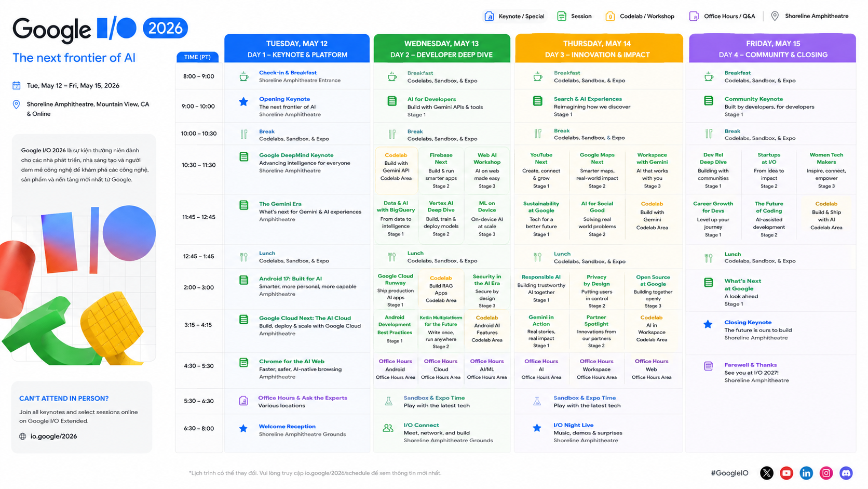Viewport: 868px width, 489px height.
Task: Open the Vertex AI Deep Dive session
Action: [441, 218]
